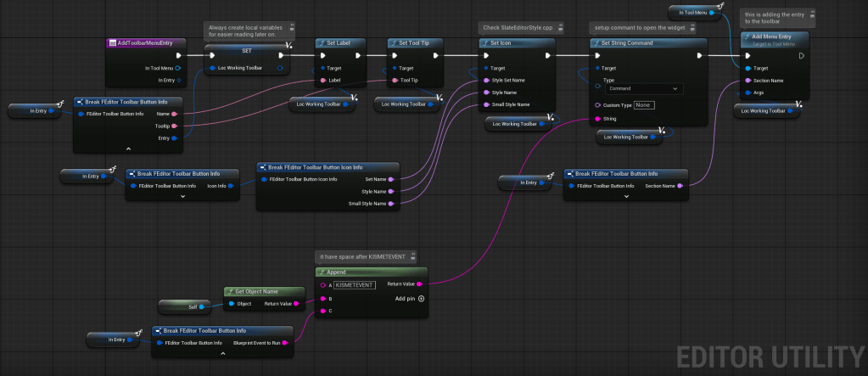Click the KISMETEVENT text field on Append

355,284
